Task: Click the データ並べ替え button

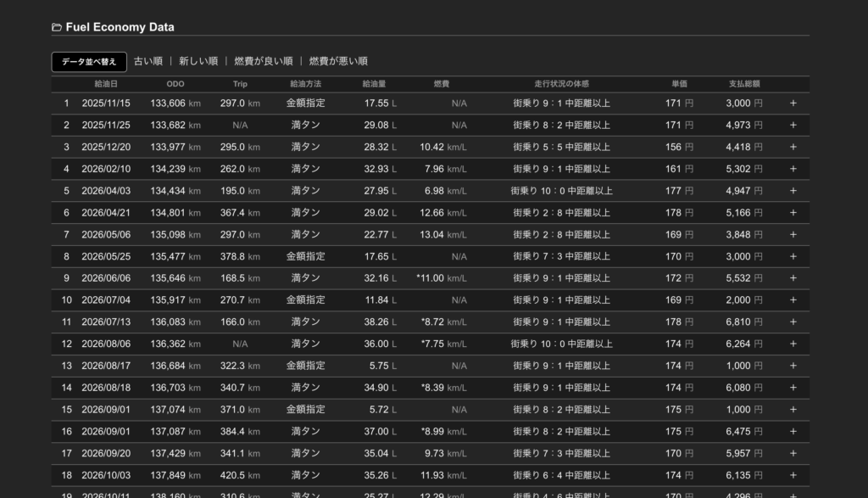Action: pyautogui.click(x=89, y=61)
